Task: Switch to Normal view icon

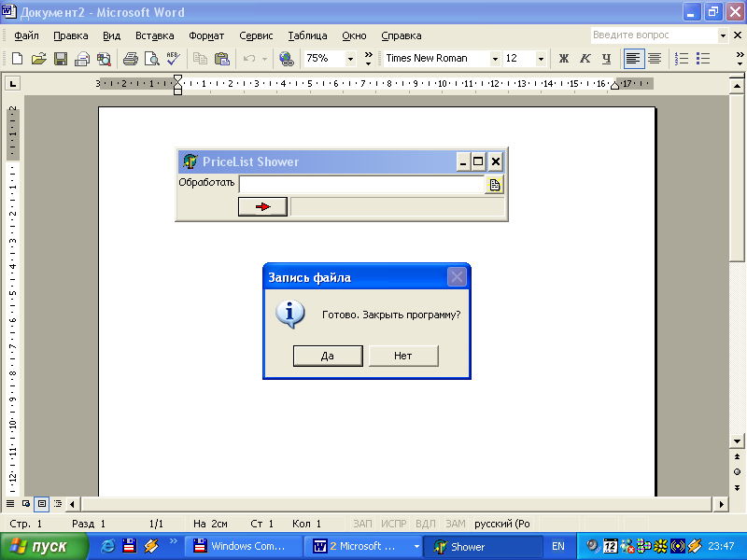Action: 10,503
